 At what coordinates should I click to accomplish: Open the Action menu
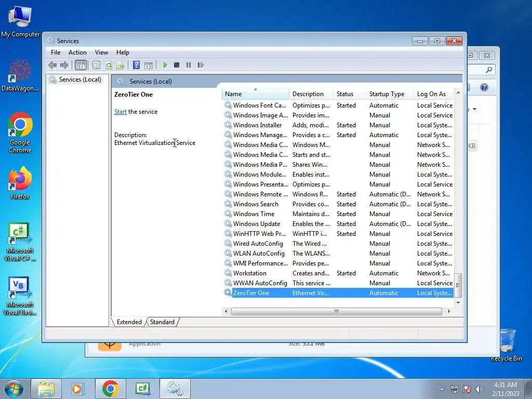pos(77,52)
